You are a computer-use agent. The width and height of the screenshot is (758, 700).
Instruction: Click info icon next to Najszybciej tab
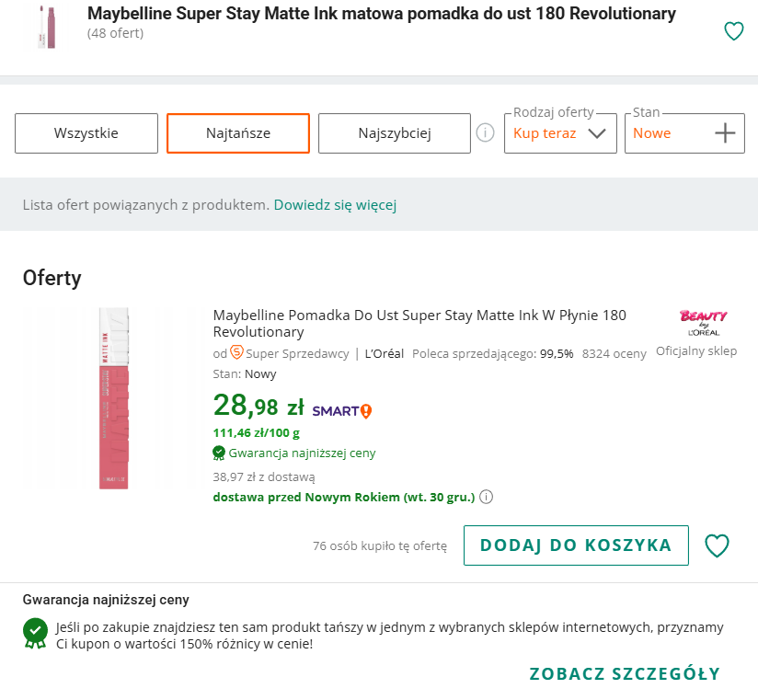click(485, 133)
